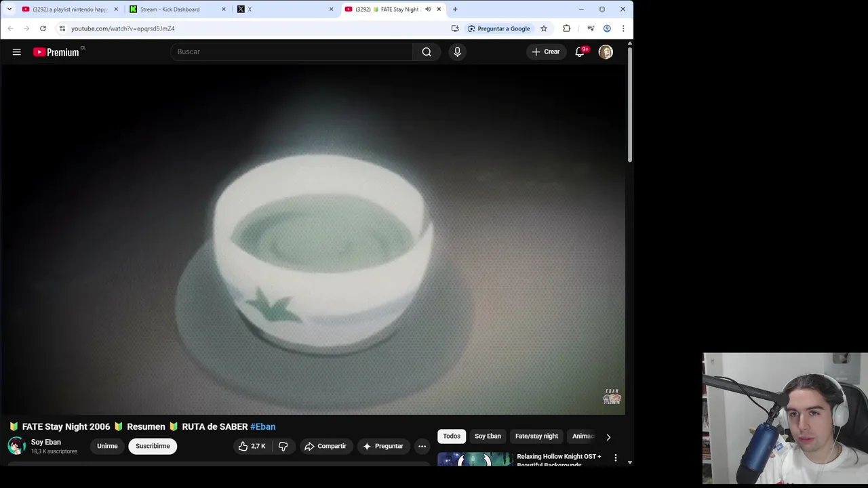Image resolution: width=868 pixels, height=488 pixels.
Task: Select the Animación filter chip
Action: point(583,436)
